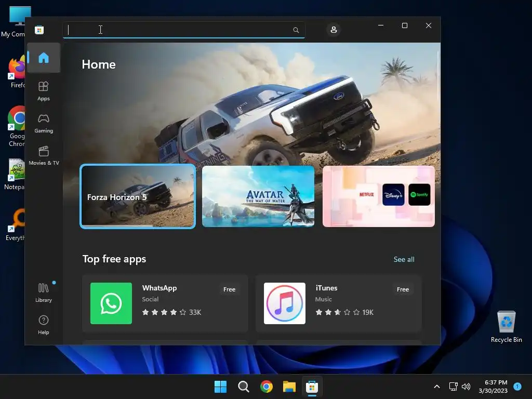The image size is (532, 399).
Task: Click Microsoft Store taskbar icon
Action: (312, 387)
